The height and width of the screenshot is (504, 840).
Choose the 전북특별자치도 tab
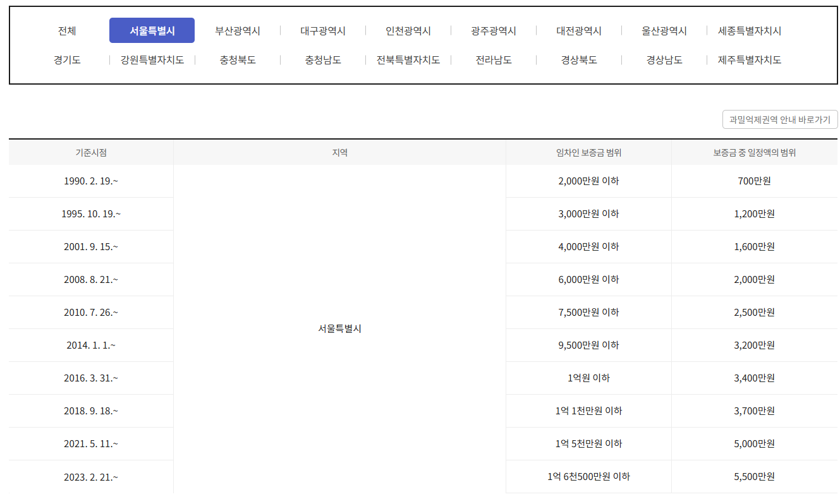click(408, 60)
